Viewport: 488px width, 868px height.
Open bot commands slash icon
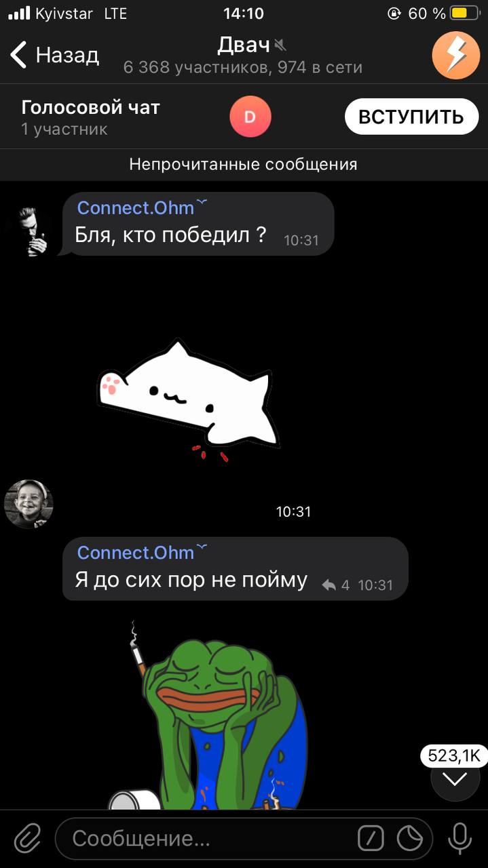click(x=371, y=839)
